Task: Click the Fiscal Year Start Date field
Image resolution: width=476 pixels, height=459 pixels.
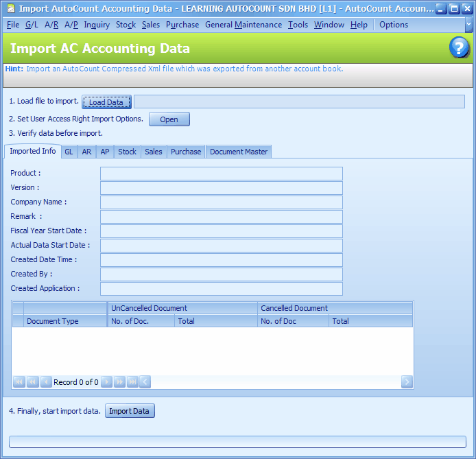Action: pos(222,231)
